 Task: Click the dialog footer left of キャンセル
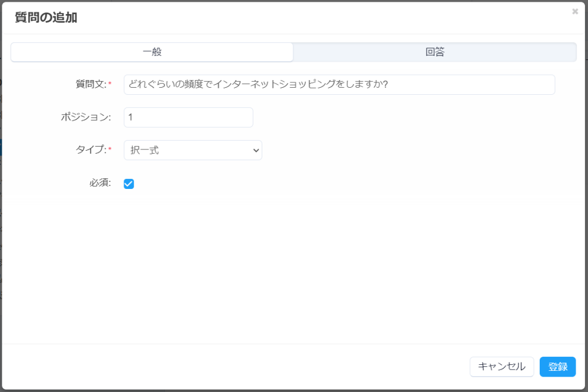point(235,367)
